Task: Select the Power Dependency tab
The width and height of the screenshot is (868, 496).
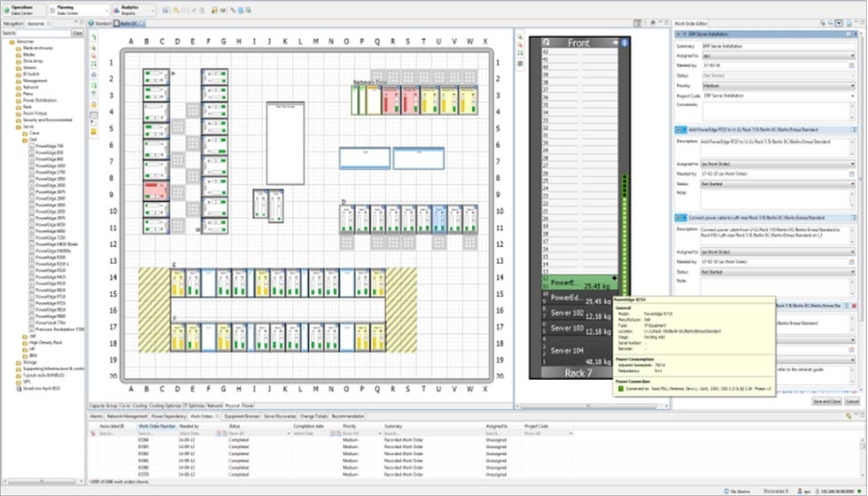Action: (169, 415)
